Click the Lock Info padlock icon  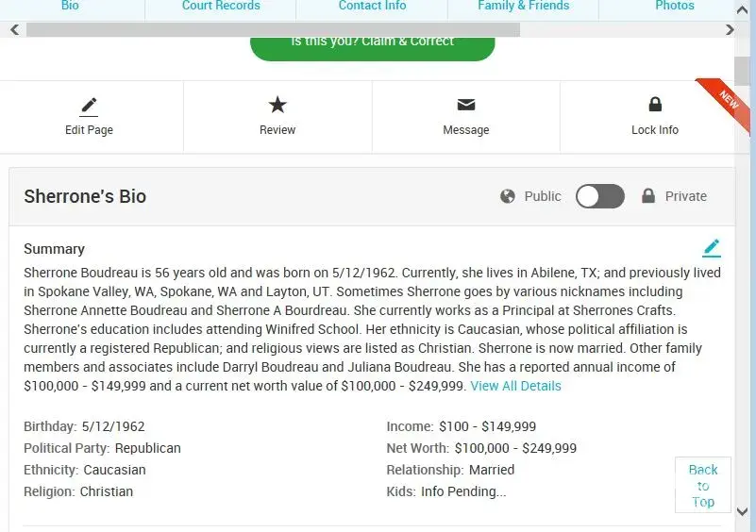[655, 105]
